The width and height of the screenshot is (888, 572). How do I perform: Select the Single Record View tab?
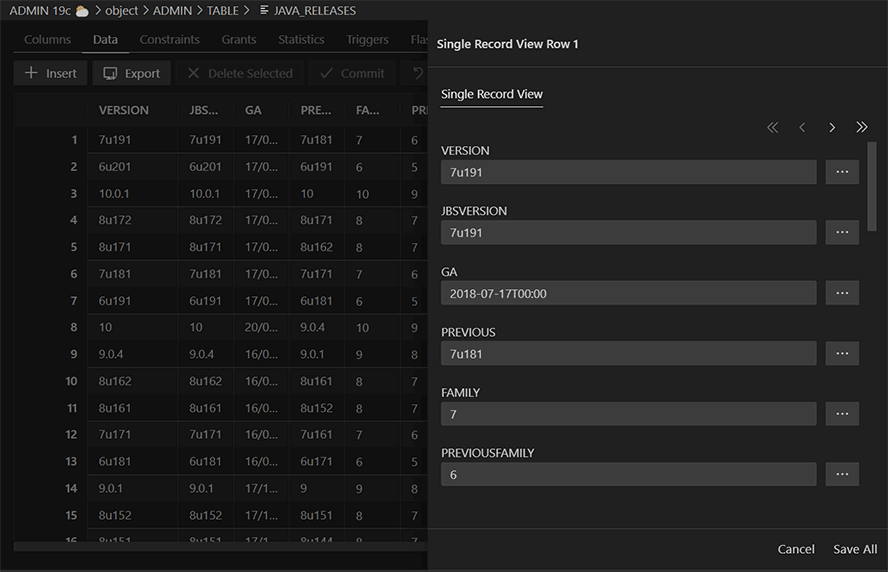[491, 94]
